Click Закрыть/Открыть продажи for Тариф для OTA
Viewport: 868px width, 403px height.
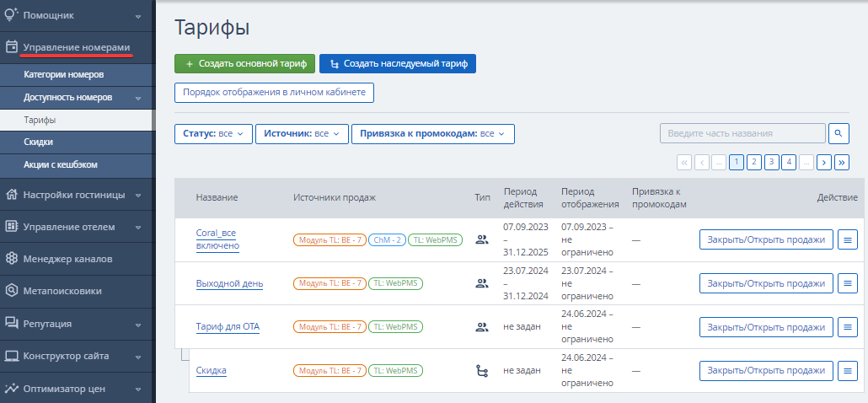pos(766,327)
